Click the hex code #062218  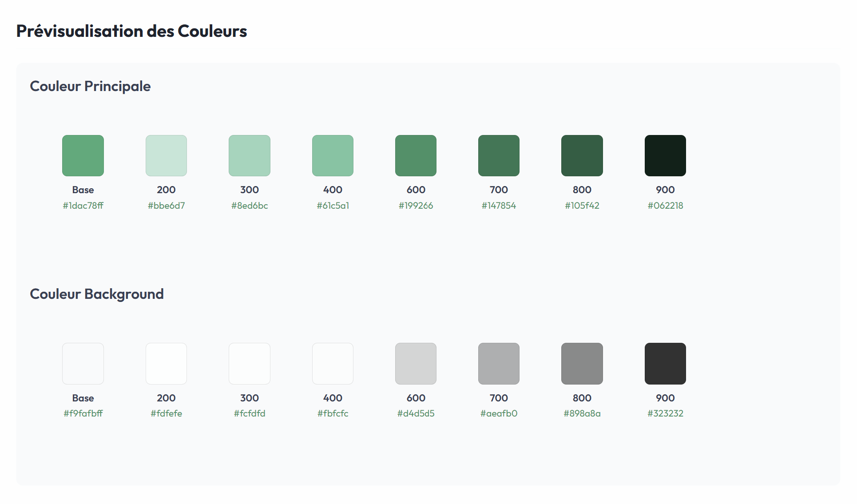[x=665, y=206]
